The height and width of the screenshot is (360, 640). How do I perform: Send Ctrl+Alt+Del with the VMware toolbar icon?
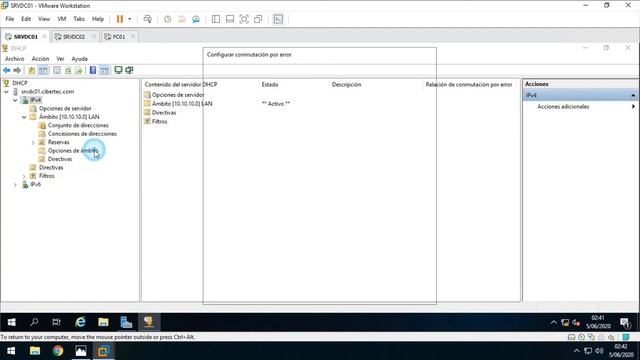tap(148, 19)
